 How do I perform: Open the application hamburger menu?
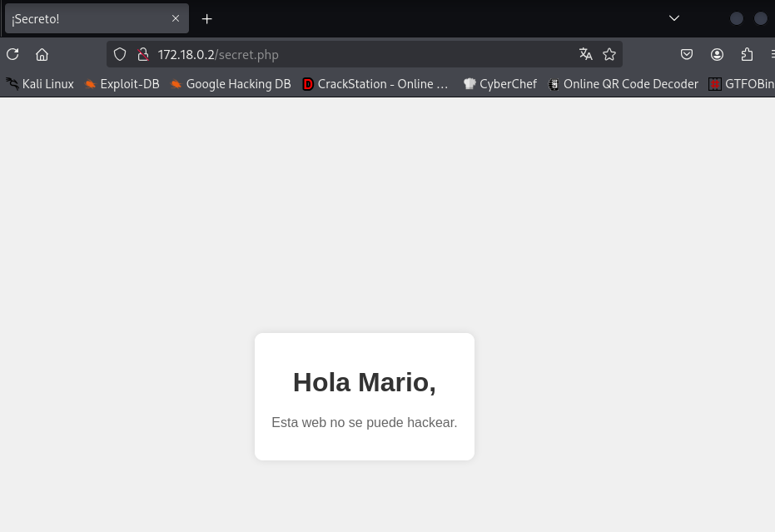point(771,55)
